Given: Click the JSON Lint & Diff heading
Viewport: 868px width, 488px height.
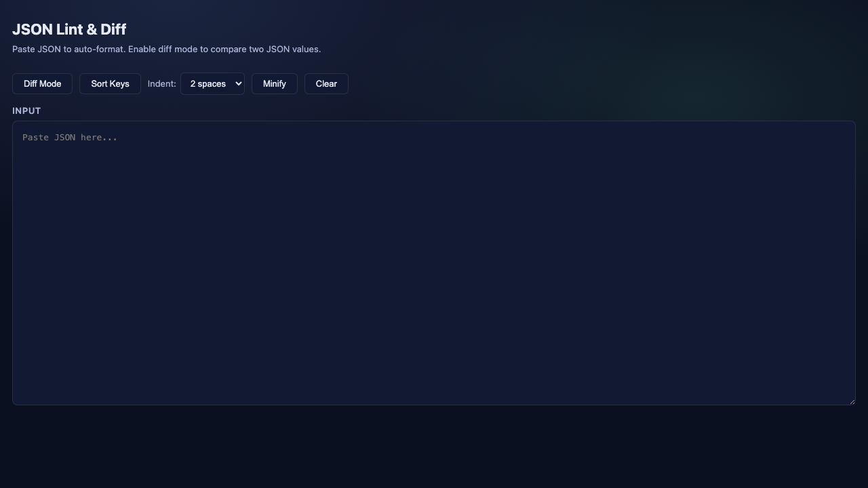Looking at the screenshot, I should [69, 29].
